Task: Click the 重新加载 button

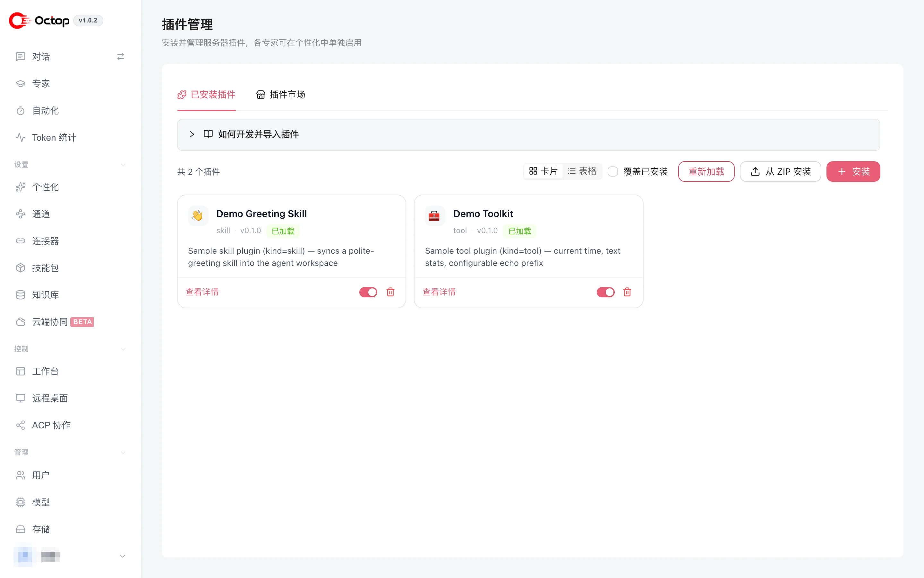Action: coord(706,172)
